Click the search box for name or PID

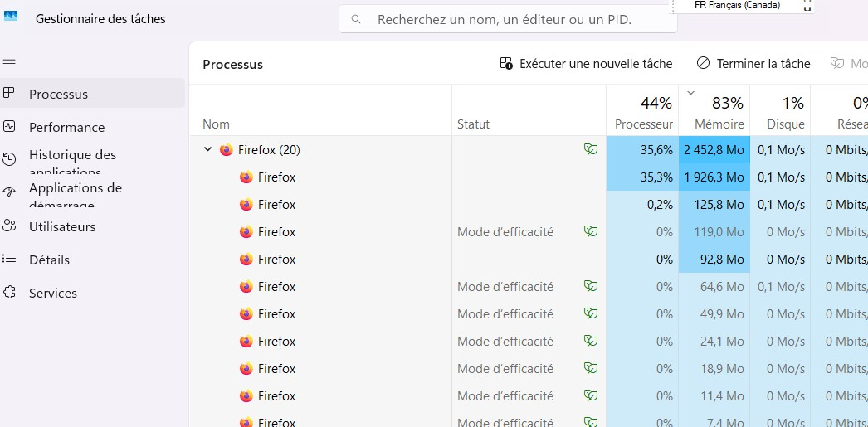pos(508,19)
